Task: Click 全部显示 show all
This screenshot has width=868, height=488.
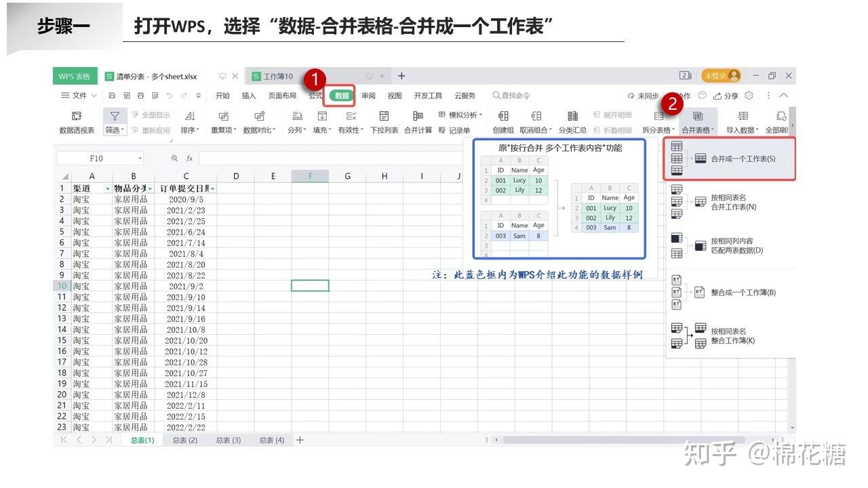Action: pos(151,115)
